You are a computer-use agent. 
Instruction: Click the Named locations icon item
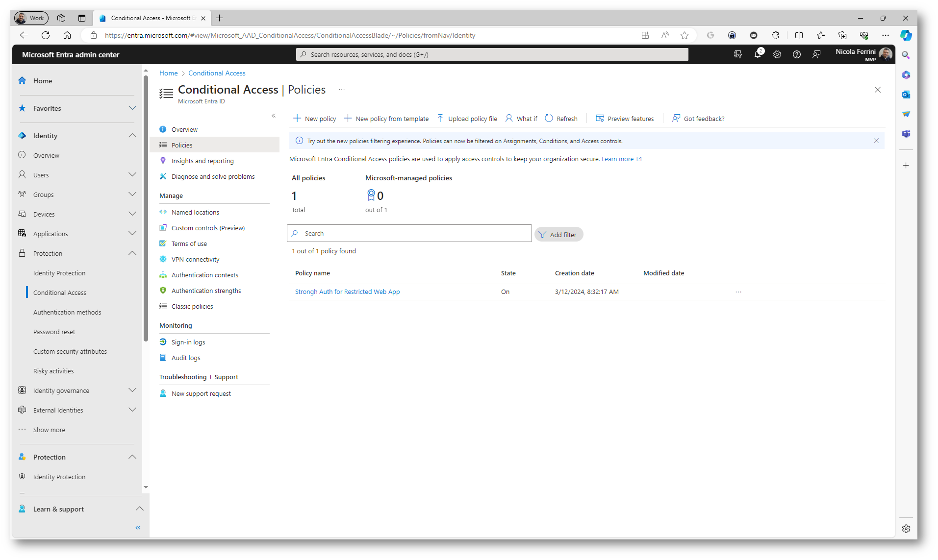163,212
